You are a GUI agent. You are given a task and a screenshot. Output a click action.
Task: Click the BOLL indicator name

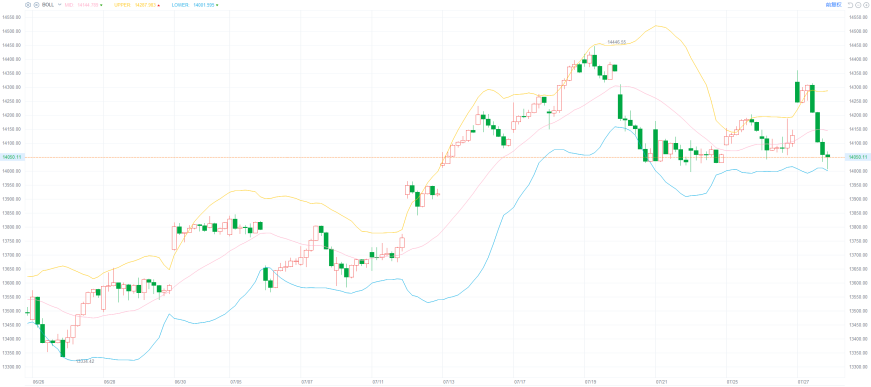pyautogui.click(x=48, y=4)
